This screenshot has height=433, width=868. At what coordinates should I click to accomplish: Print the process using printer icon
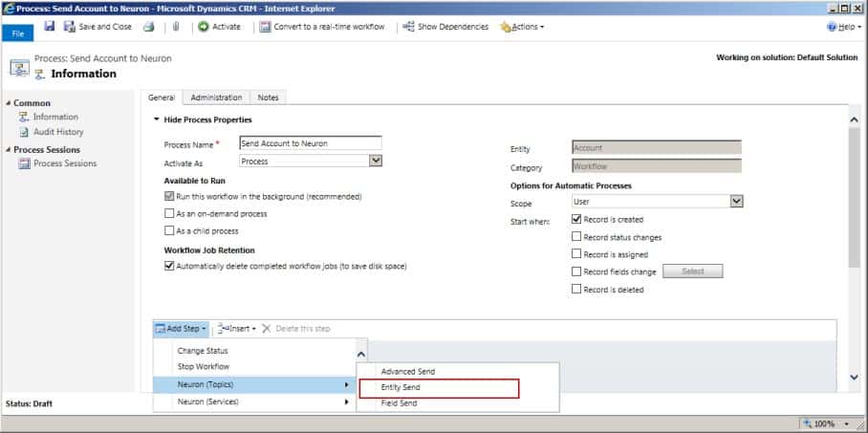pos(149,27)
